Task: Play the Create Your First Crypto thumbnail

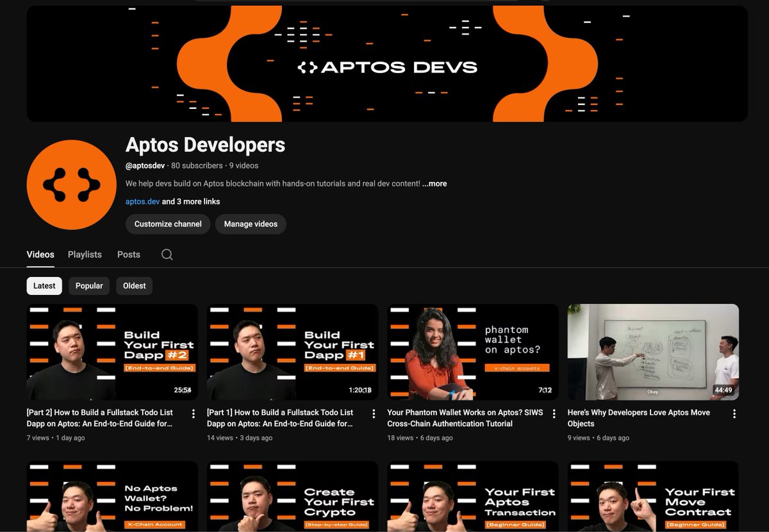Action: (292, 496)
